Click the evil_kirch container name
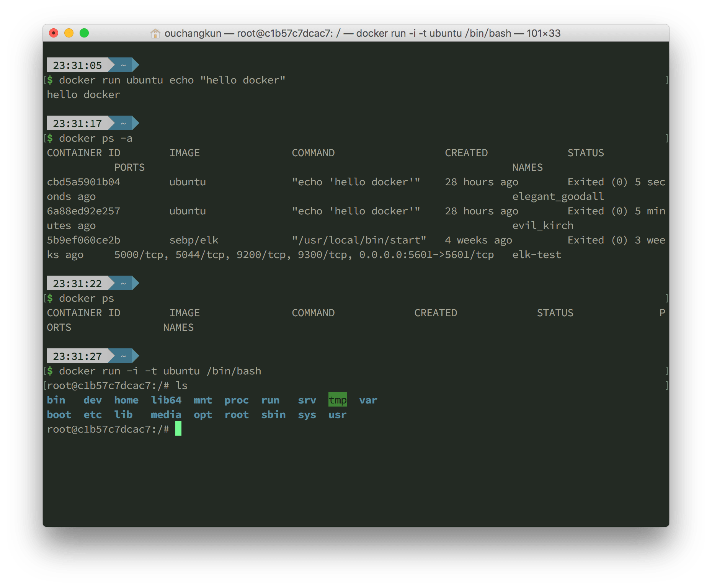This screenshot has height=588, width=712. tap(542, 225)
